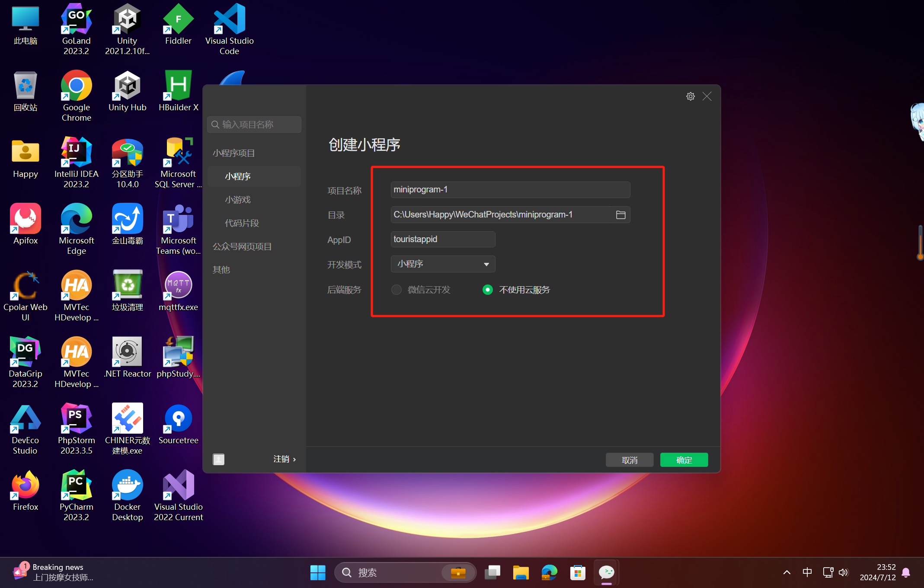Select the 微信云开发 radio option
Viewport: 924px width, 588px height.
pyautogui.click(x=396, y=290)
